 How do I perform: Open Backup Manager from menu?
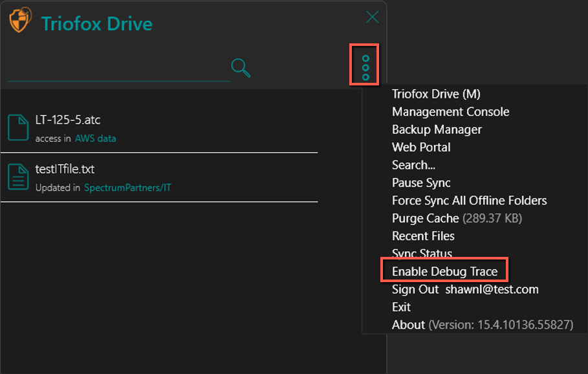[x=437, y=129]
